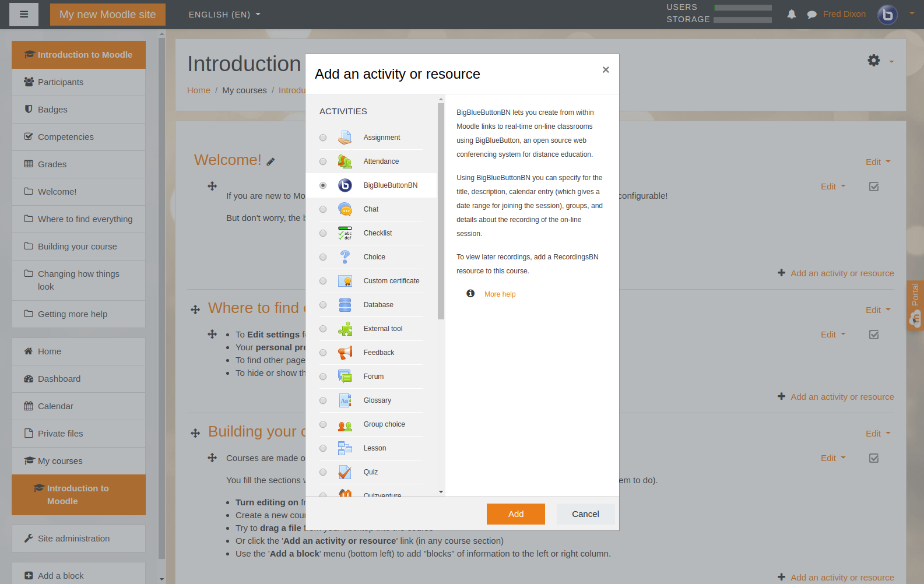This screenshot has height=584, width=924.
Task: Click the Forum activity icon
Action: (x=345, y=377)
